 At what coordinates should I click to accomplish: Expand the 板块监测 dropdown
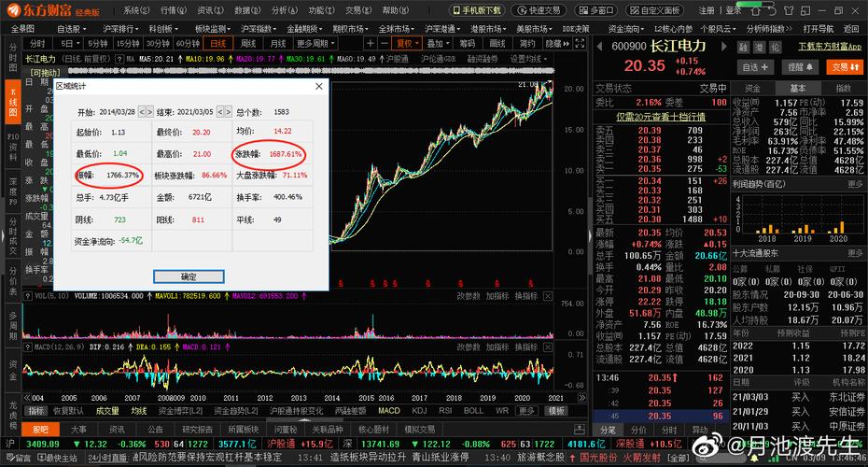[x=213, y=28]
